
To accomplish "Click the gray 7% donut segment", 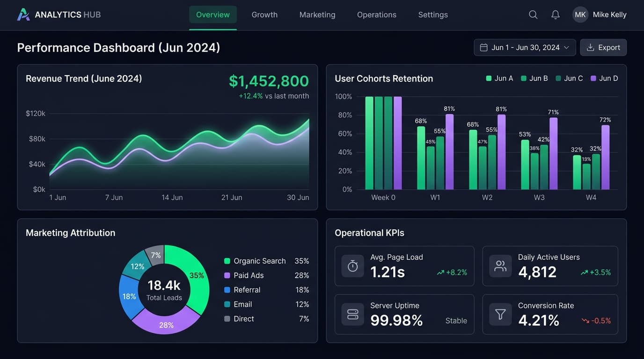I will (156, 255).
